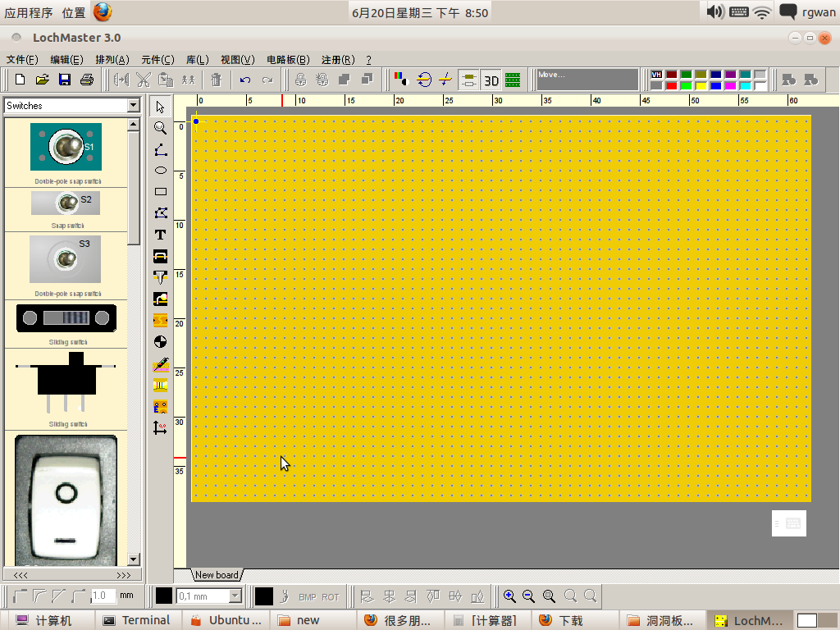Select the Ellipse drawing tool
This screenshot has height=630, width=840.
point(161,171)
